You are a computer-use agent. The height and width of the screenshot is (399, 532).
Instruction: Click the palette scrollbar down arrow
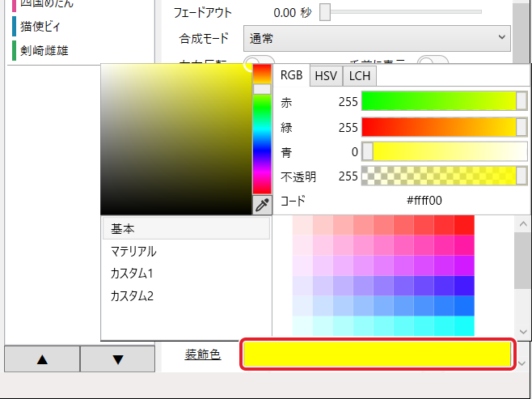(523, 332)
